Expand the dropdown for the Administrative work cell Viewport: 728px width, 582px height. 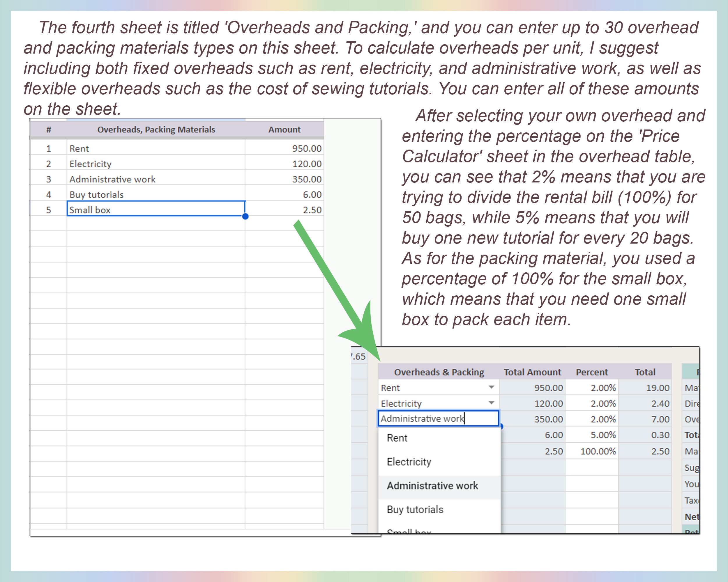(493, 418)
